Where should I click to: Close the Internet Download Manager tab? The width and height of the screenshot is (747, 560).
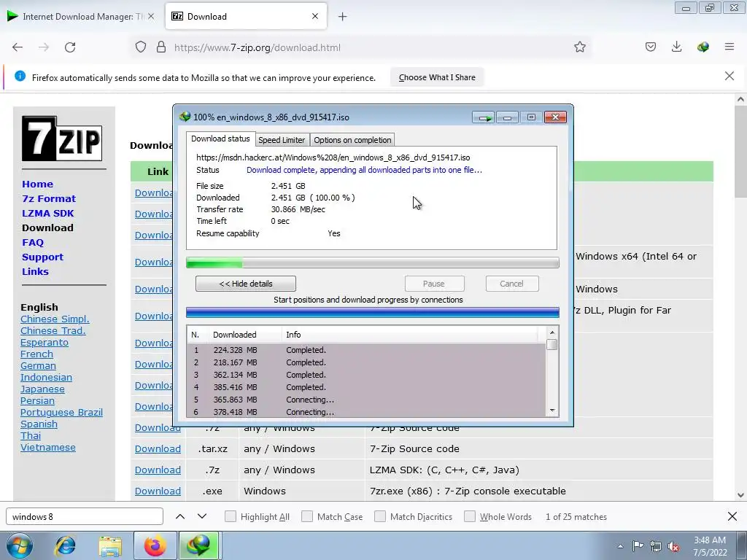click(151, 16)
